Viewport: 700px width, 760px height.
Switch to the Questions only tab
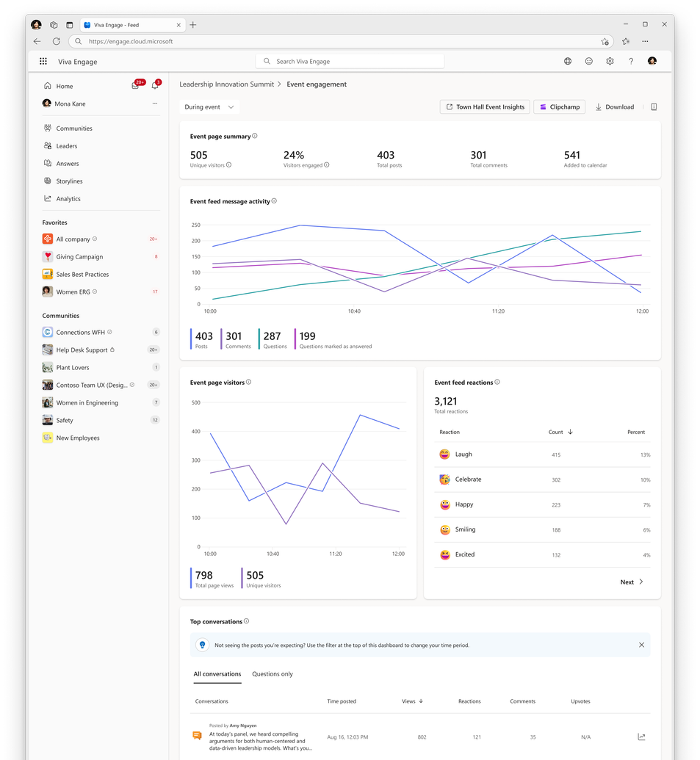(x=273, y=674)
